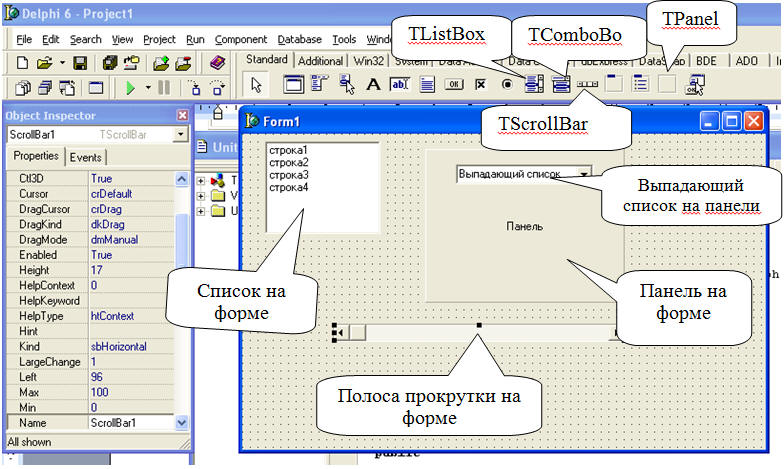This screenshot has height=469, width=784.
Task: Select the RadioGroup palette component
Action: (640, 84)
